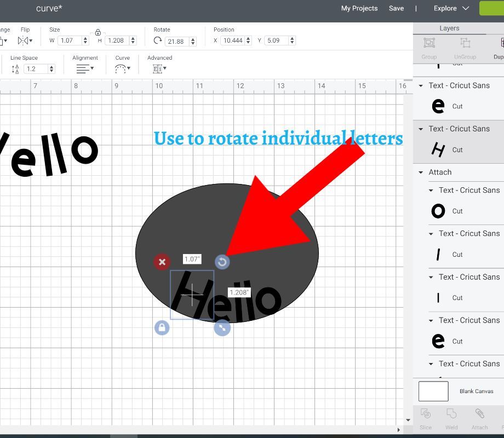Click the Blank Canvas label
Image resolution: width=504 pixels, height=438 pixels.
pyautogui.click(x=477, y=391)
